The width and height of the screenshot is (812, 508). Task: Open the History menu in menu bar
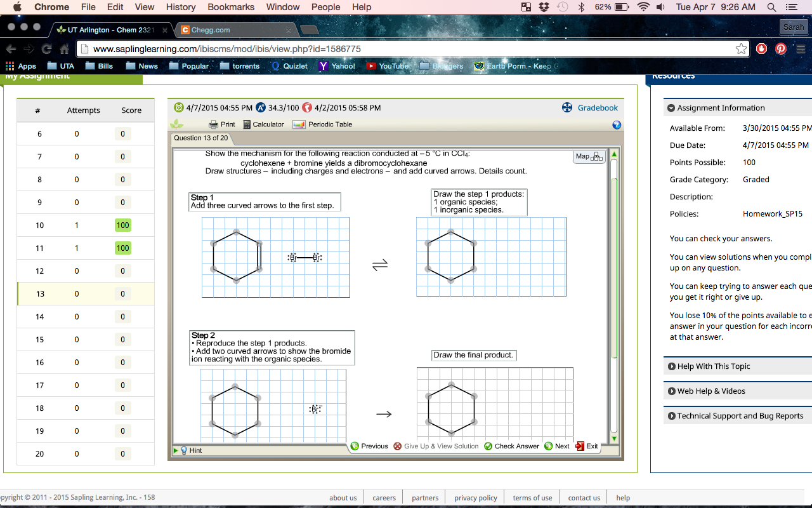(181, 7)
